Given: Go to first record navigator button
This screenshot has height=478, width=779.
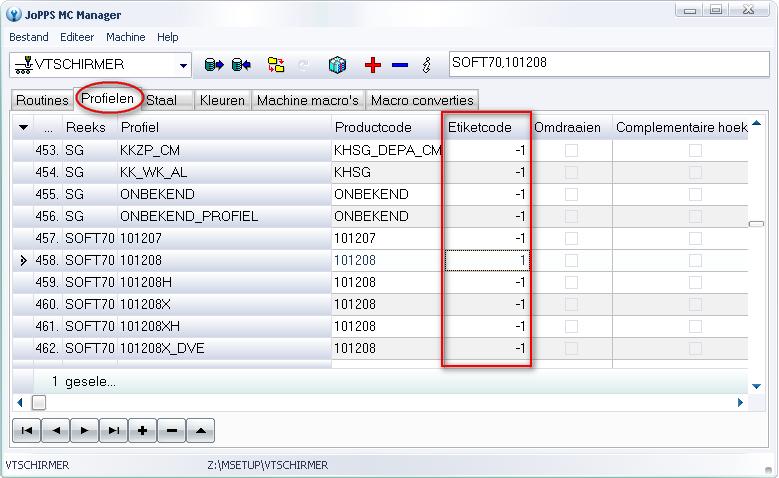Looking at the screenshot, I should pyautogui.click(x=27, y=430).
